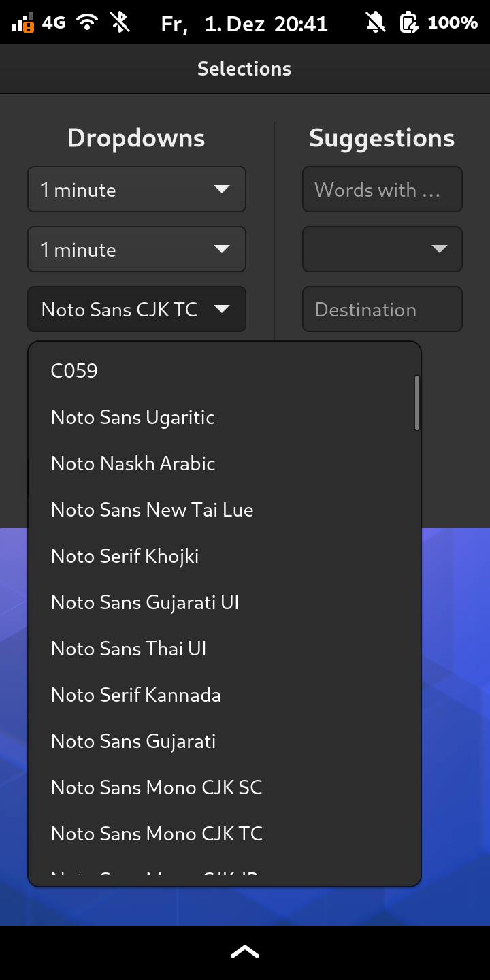Screen dimensions: 490x980
Task: Choose Noto Sans Mono CJK SC
Action: tap(225, 787)
